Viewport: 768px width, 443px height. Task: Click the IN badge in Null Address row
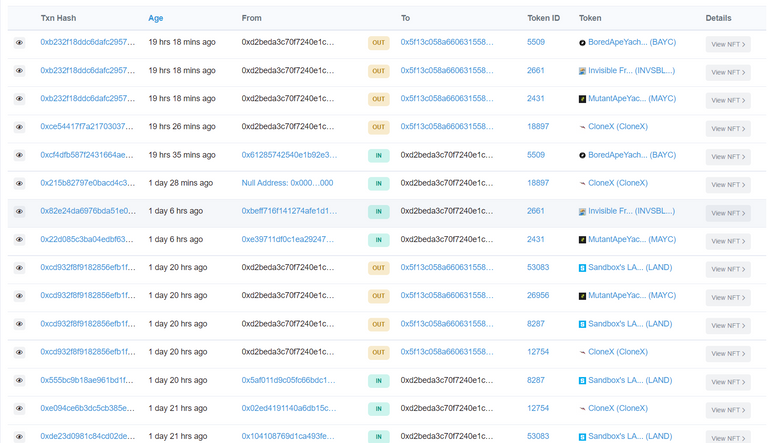coord(379,183)
